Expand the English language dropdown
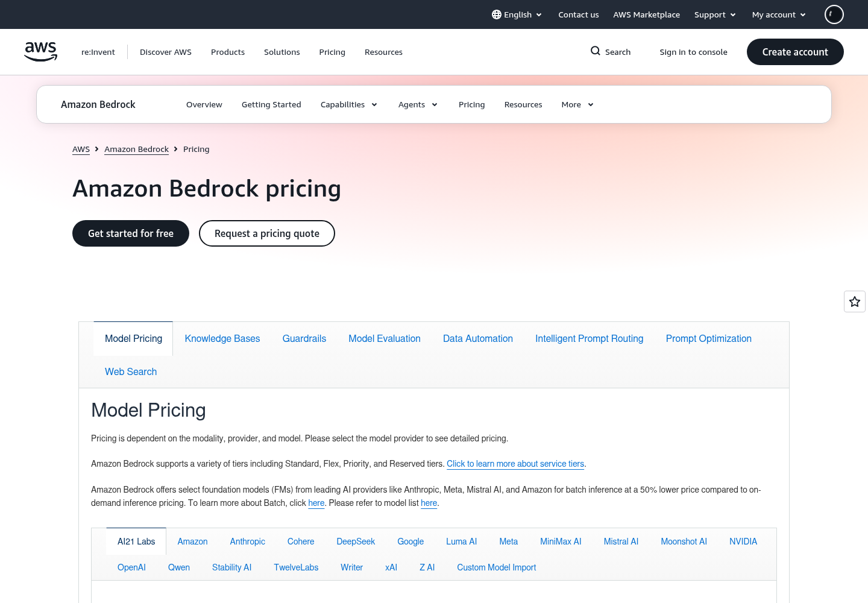 [x=517, y=14]
